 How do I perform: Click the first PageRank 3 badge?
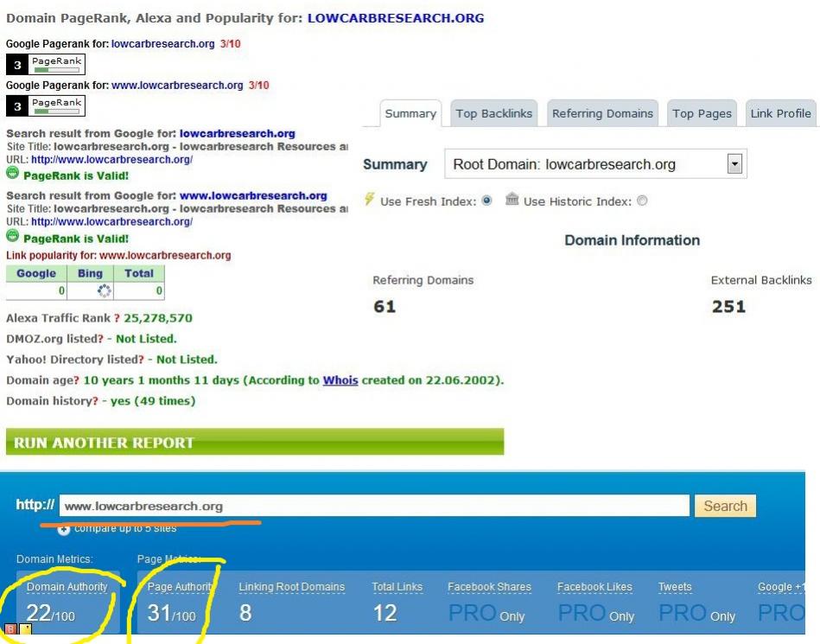[x=46, y=64]
